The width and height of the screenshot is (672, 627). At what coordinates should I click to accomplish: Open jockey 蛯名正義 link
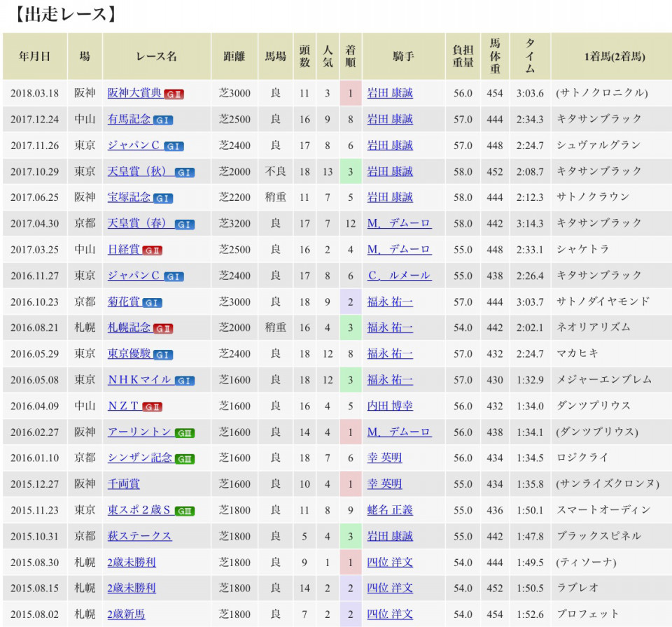pos(390,510)
